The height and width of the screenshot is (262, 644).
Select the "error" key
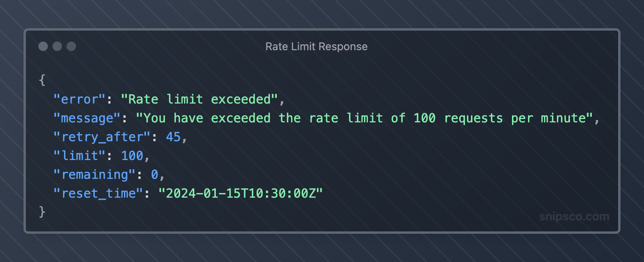coord(80,99)
